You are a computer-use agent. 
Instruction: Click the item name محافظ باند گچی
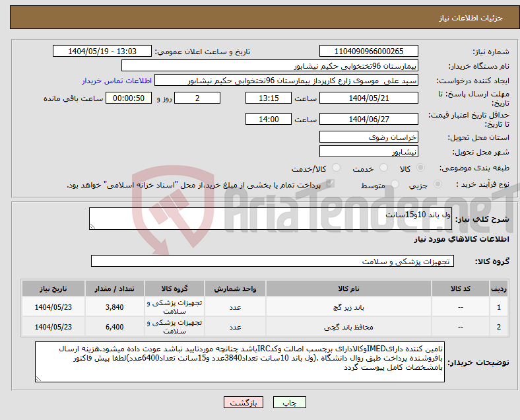click(x=348, y=328)
